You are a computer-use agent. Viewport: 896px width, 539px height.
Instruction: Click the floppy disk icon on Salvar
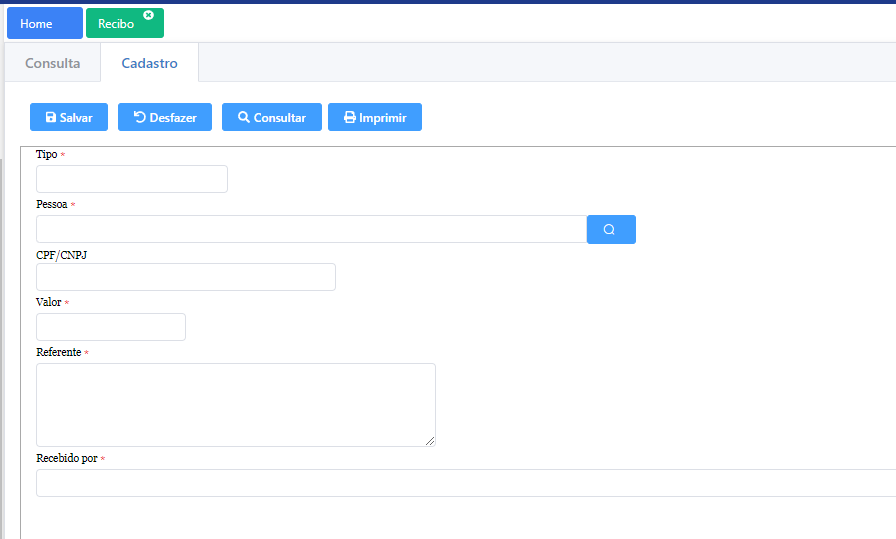point(51,118)
